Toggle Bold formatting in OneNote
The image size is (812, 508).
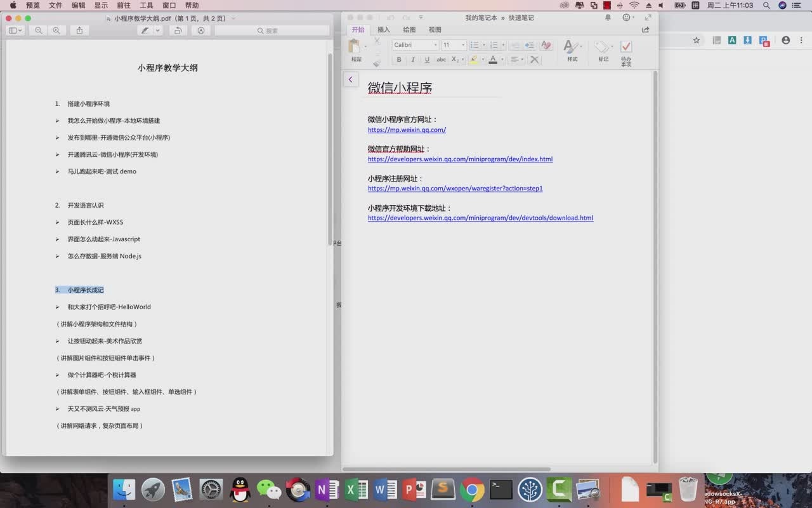(x=399, y=60)
